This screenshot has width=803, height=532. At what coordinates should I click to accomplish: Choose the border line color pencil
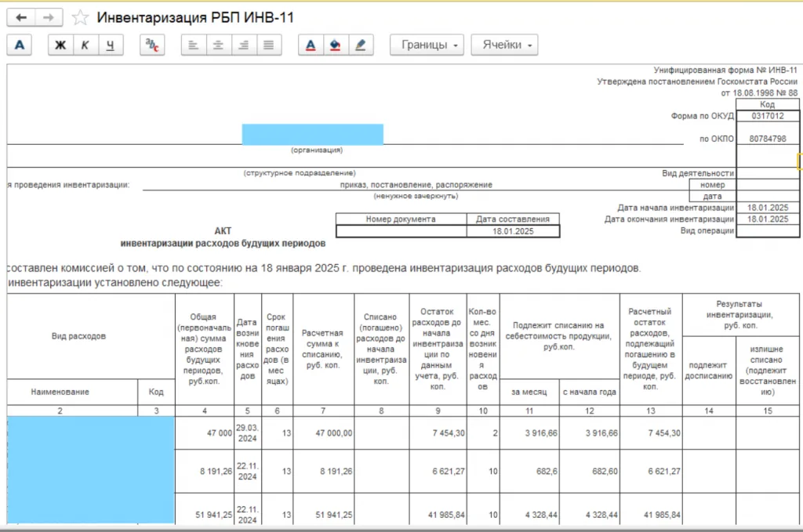[361, 45]
